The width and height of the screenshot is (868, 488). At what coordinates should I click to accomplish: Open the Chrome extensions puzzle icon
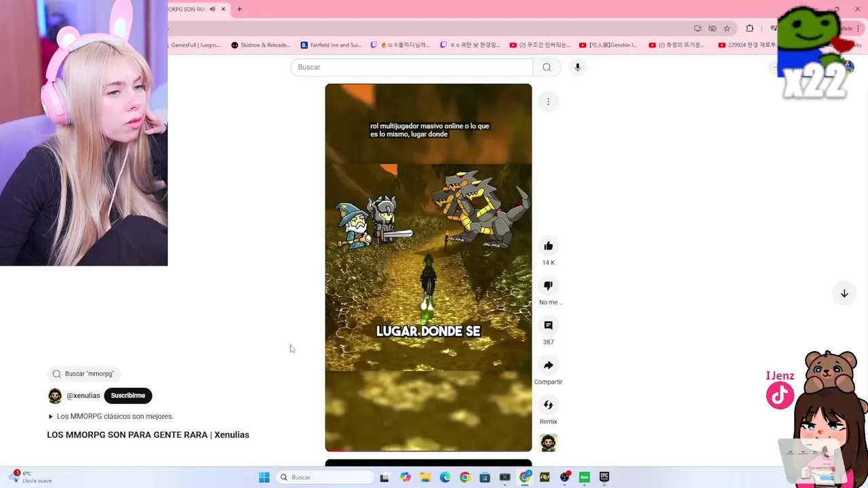pyautogui.click(x=749, y=28)
